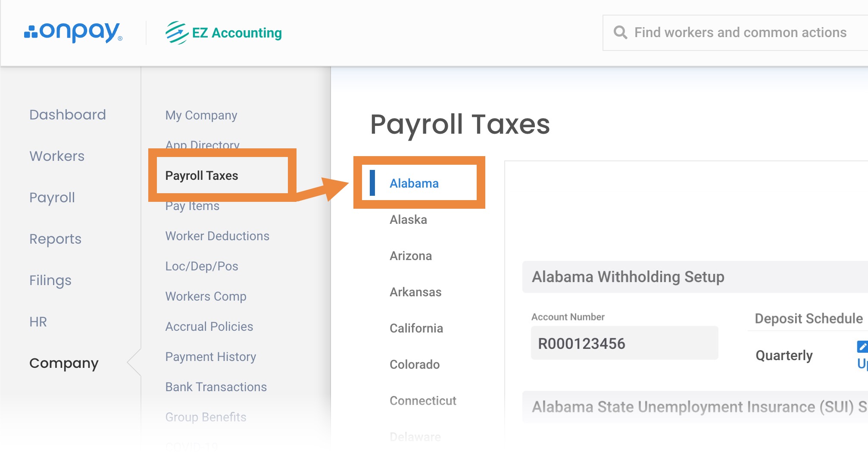868x458 pixels.
Task: Click the Account Number field
Action: 624,343
